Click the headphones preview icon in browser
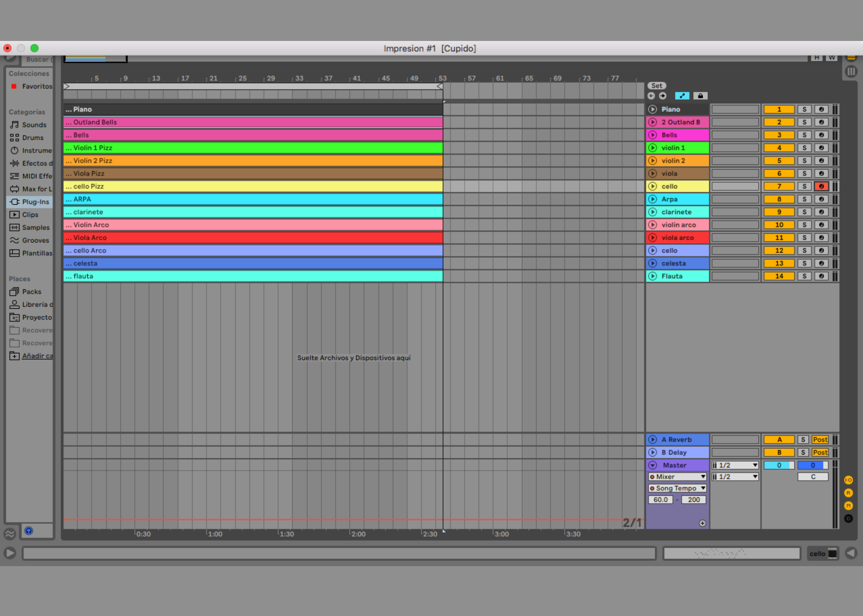The image size is (863, 616). tap(29, 531)
